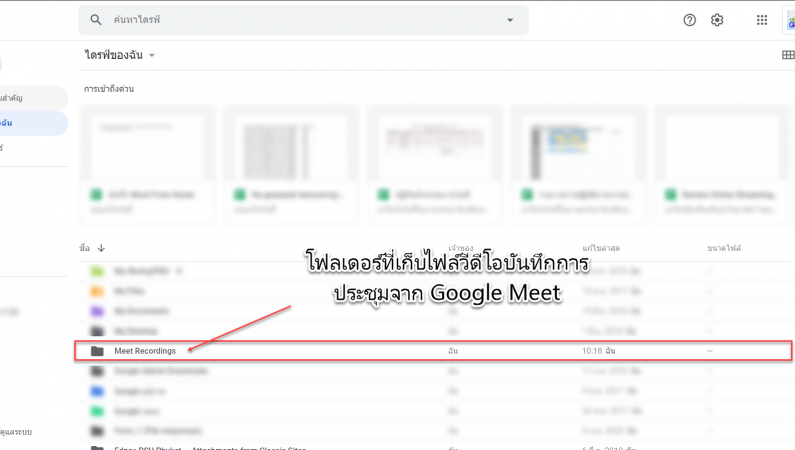Focus the Drive search input field

(x=303, y=20)
